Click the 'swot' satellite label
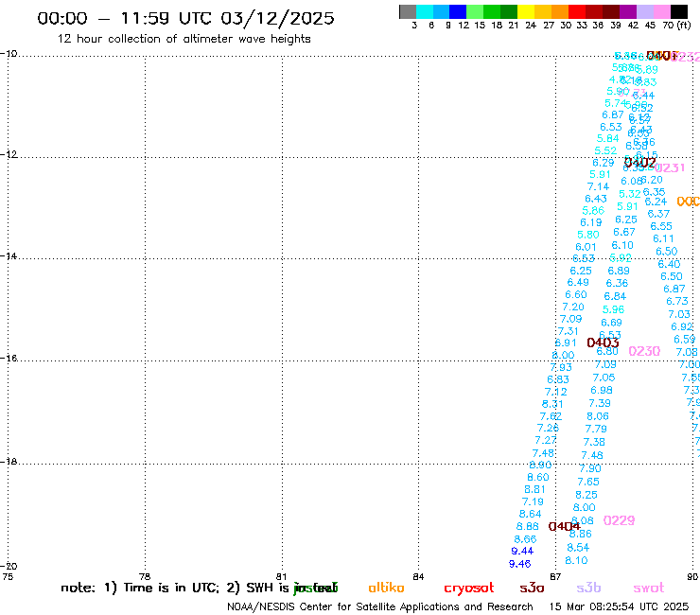The image size is (700, 615). 649,589
